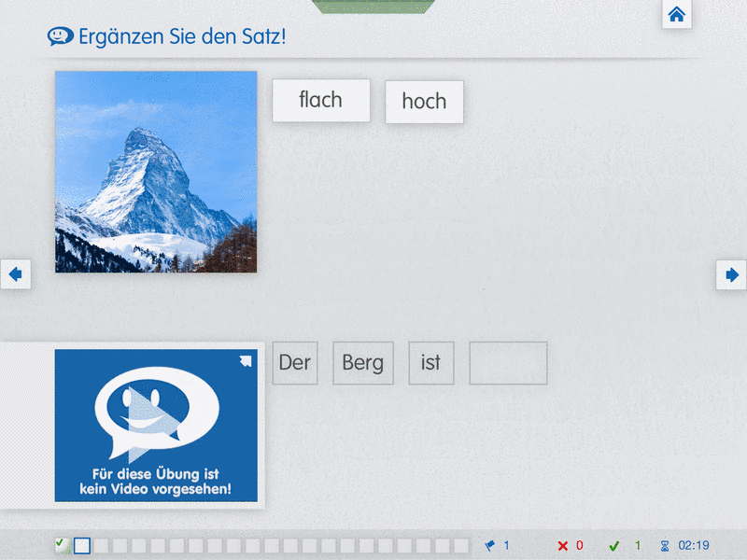Click the green correct answers checkmark
The image size is (747, 560).
click(x=613, y=546)
